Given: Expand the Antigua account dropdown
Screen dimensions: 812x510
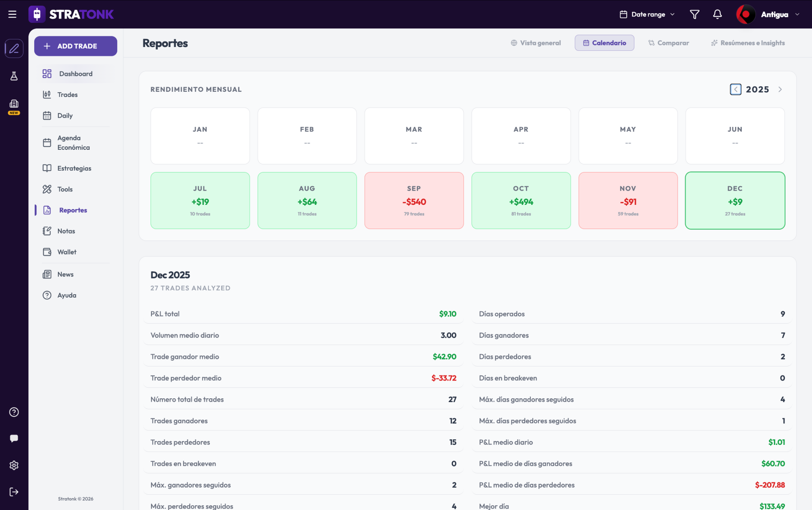Looking at the screenshot, I should (768, 14).
